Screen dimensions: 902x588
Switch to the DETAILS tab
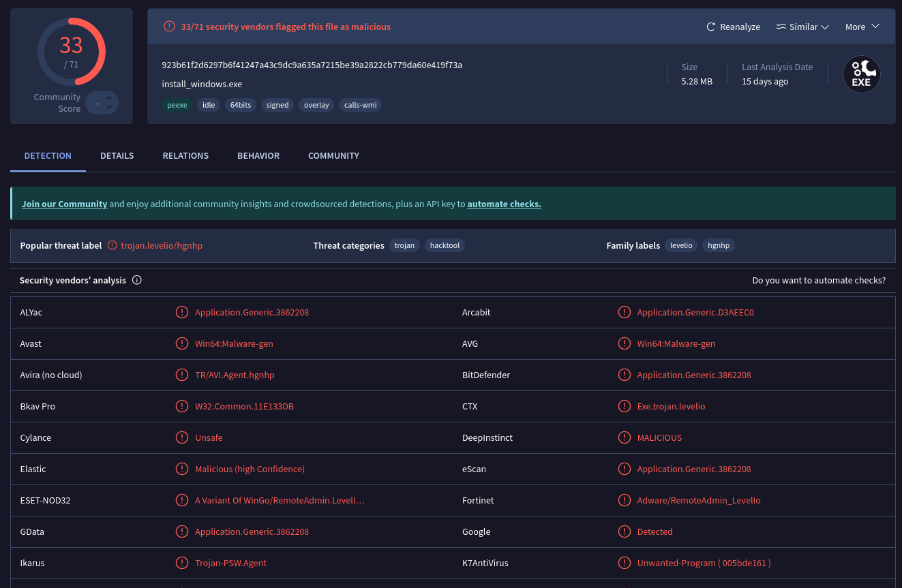[117, 155]
